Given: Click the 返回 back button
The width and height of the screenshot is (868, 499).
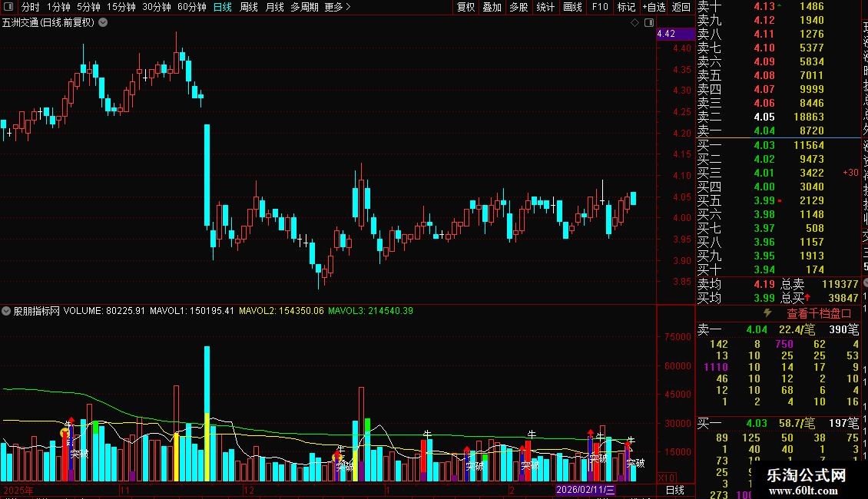Looking at the screenshot, I should (681, 7).
